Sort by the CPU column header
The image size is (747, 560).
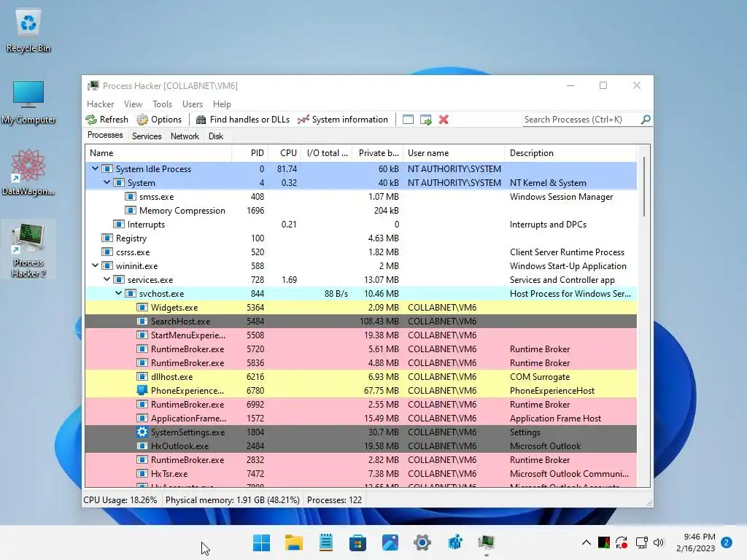point(285,153)
